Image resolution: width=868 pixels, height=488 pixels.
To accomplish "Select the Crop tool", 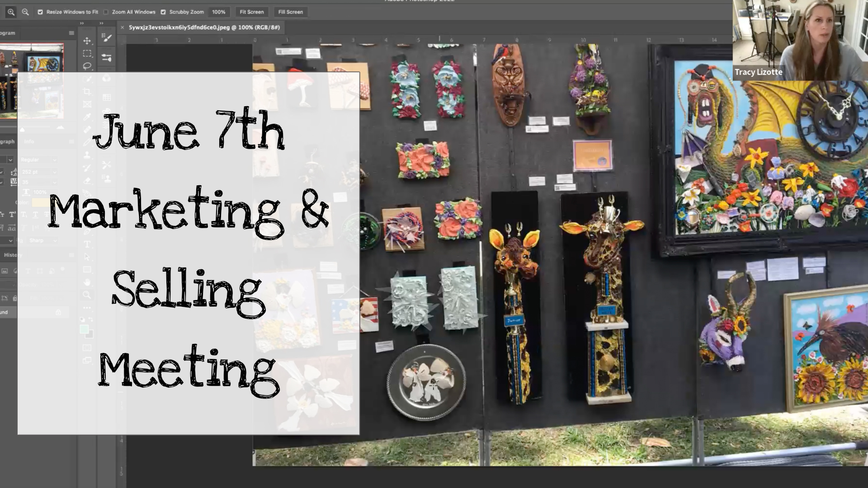I will [87, 92].
